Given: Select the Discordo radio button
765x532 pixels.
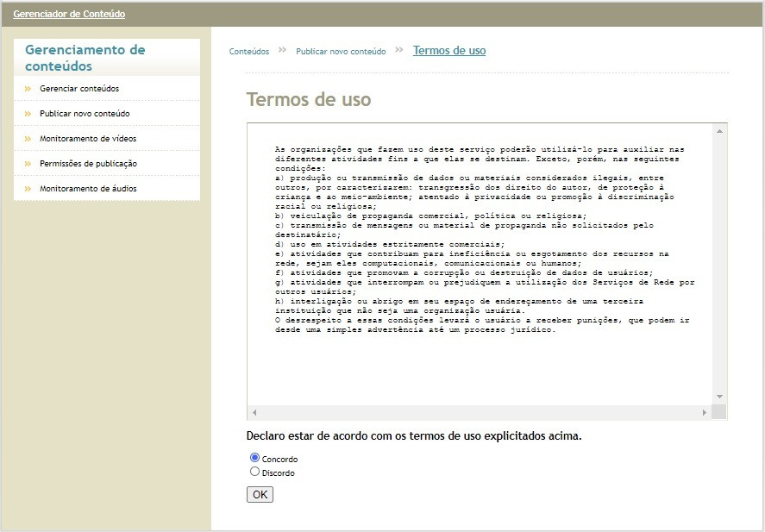Looking at the screenshot, I should [x=254, y=472].
